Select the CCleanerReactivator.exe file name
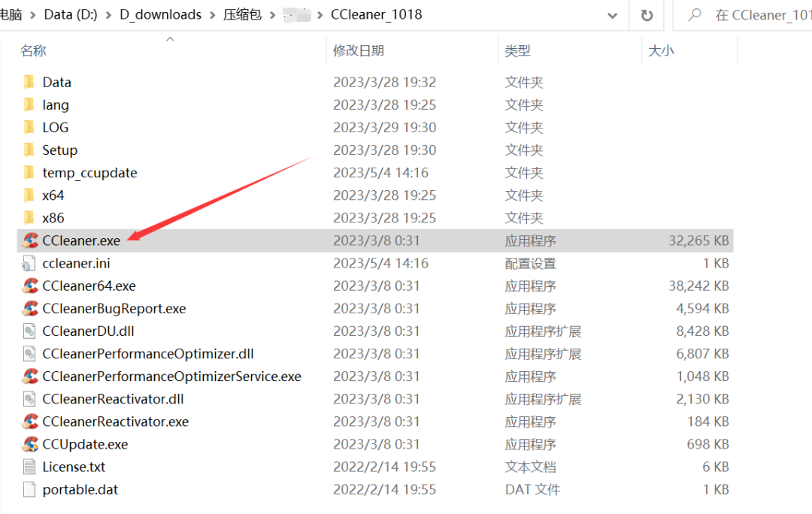Viewport: 812px width, 514px height. (116, 422)
